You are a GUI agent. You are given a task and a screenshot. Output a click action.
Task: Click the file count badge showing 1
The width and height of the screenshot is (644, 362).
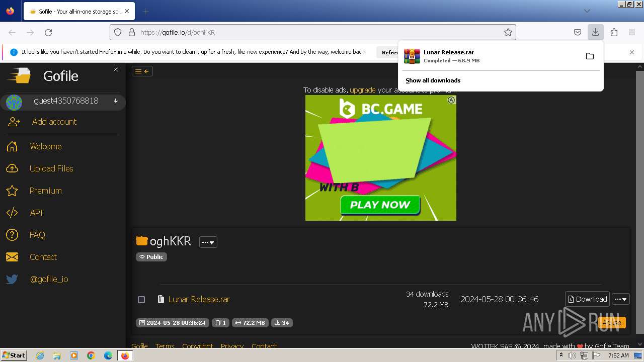(x=221, y=323)
